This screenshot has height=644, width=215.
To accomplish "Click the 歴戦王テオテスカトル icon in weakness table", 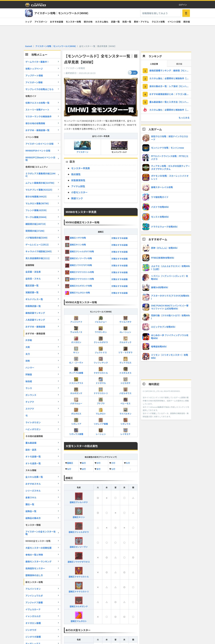I will click(x=79, y=570).
